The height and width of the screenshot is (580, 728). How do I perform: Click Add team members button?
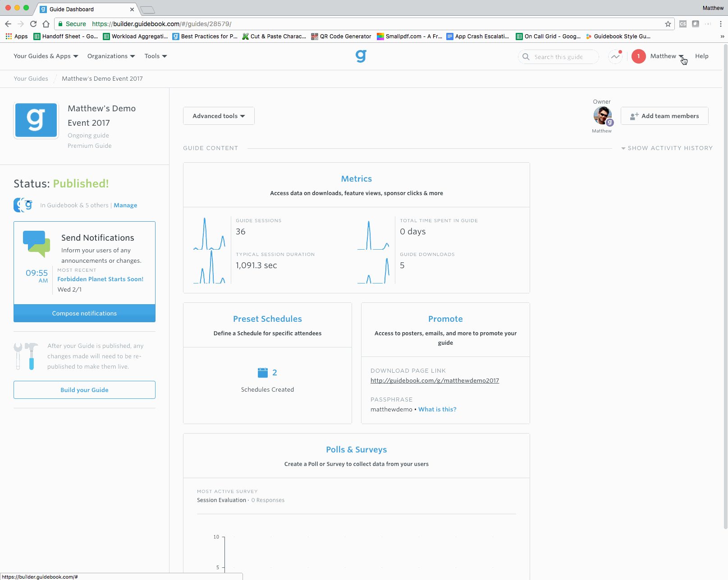[664, 116]
